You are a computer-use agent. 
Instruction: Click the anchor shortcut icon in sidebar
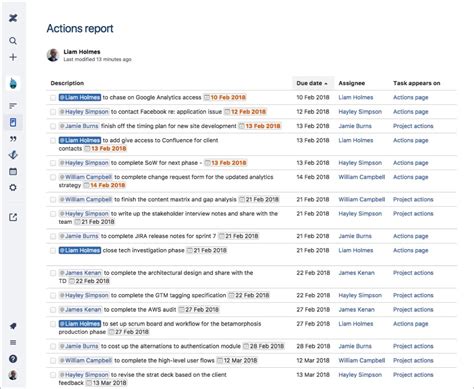pyautogui.click(x=13, y=155)
